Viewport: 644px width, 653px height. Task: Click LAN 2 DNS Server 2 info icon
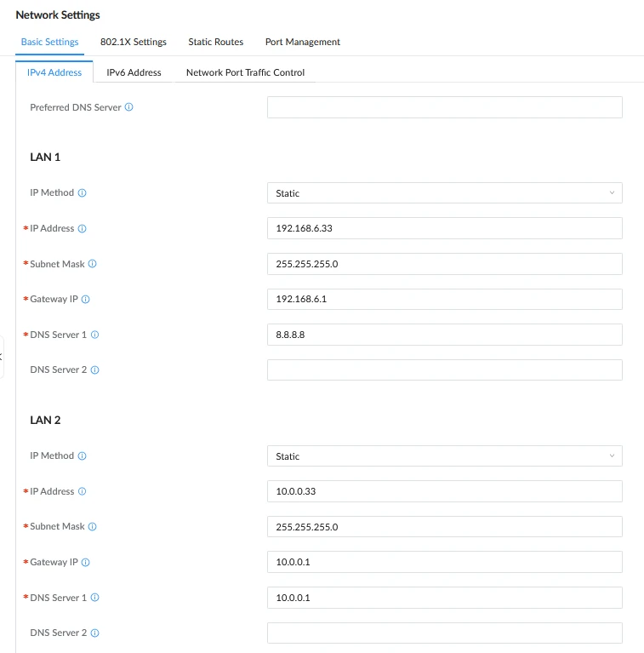(x=94, y=633)
